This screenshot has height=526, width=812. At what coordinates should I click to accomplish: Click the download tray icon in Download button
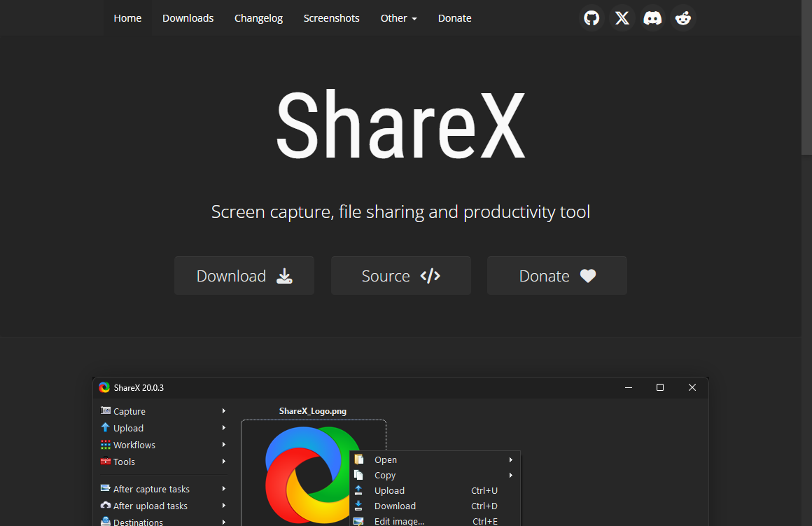pyautogui.click(x=284, y=276)
